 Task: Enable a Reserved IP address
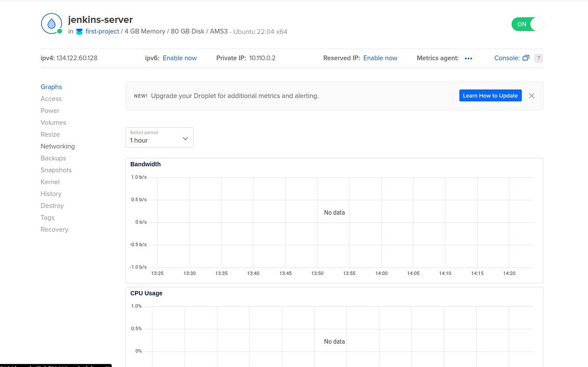pyautogui.click(x=380, y=58)
